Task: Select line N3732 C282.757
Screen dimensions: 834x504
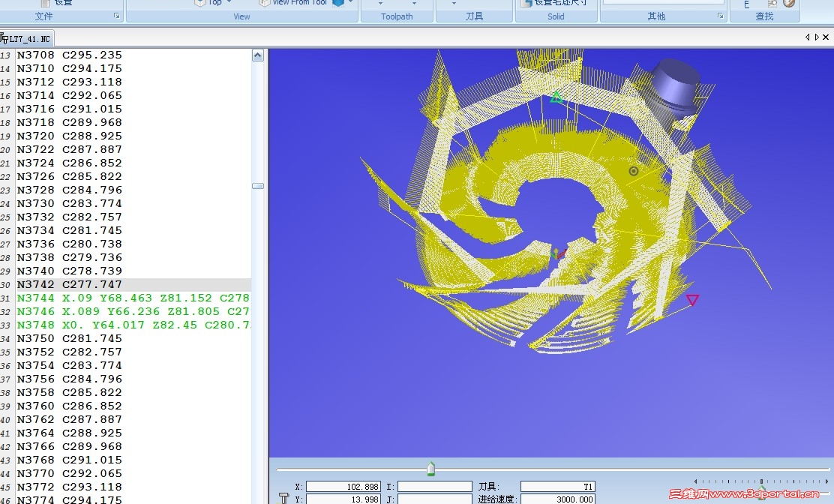Action: (69, 217)
